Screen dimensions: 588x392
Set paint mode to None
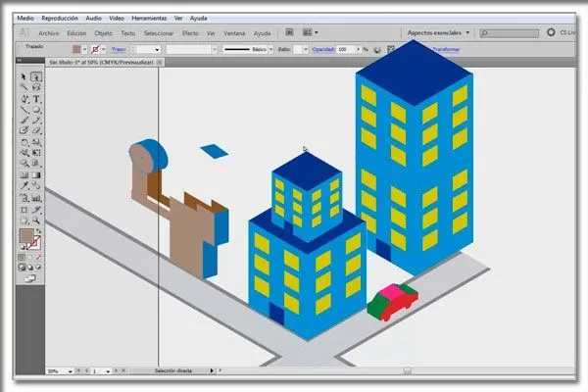(38, 258)
